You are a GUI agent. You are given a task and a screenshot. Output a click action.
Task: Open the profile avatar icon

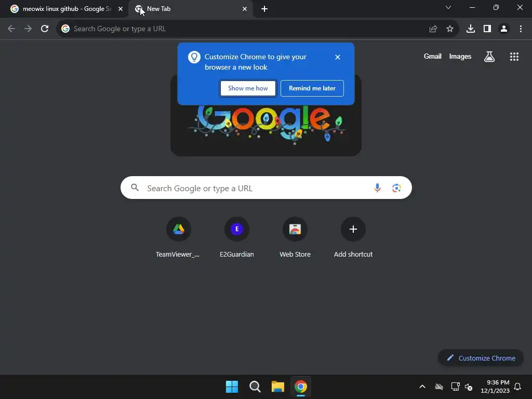(504, 29)
